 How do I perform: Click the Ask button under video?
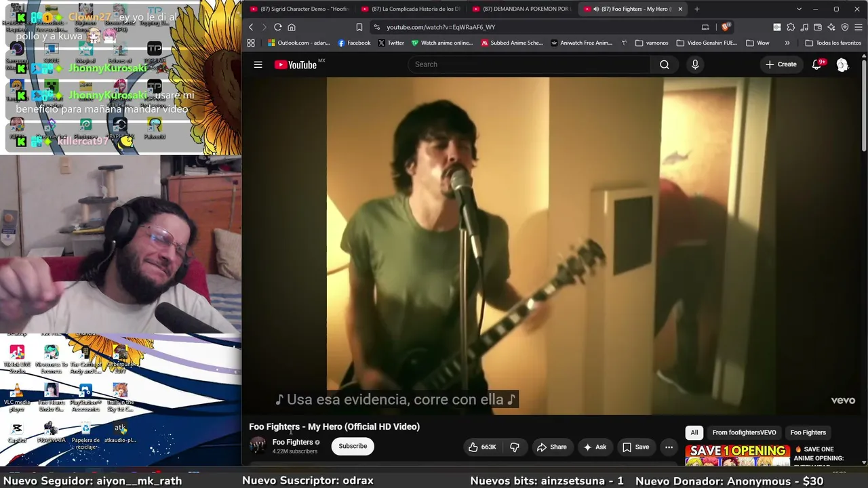pos(594,447)
